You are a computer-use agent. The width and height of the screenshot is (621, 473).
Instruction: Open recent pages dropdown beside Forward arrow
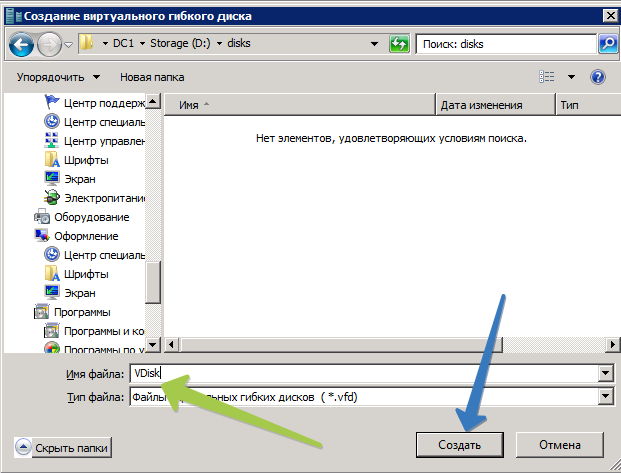pos(69,45)
